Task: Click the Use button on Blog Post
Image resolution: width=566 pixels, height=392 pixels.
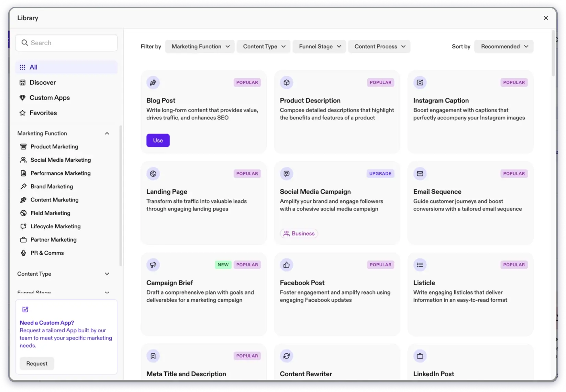Action: (x=158, y=140)
